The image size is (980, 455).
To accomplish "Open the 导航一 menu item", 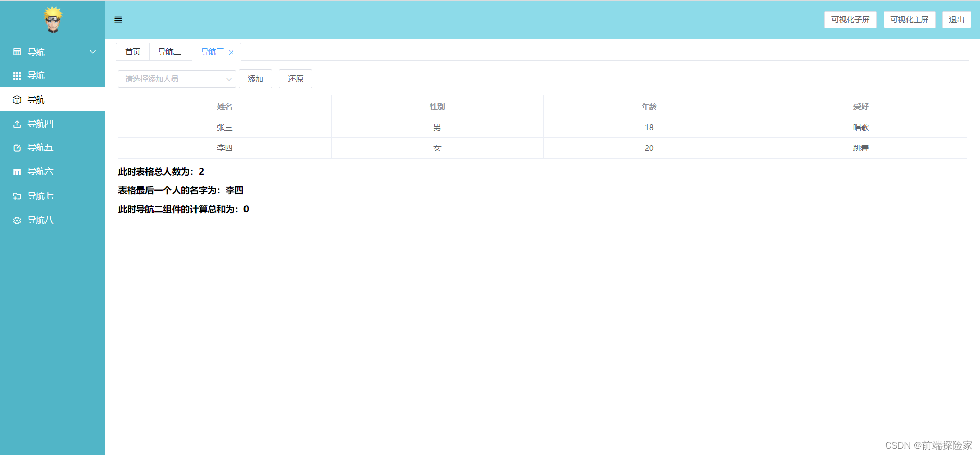I will point(53,52).
